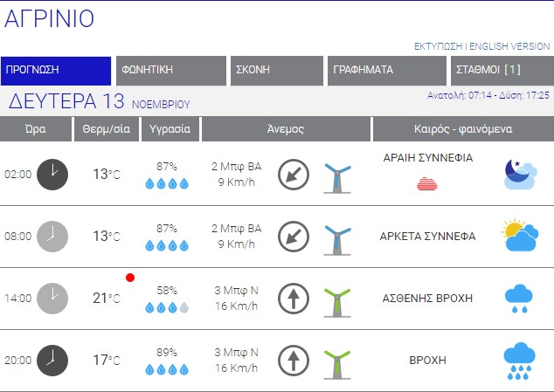The height and width of the screenshot is (392, 554).
Task: Click the red dot max temperature marker
Action: click(x=130, y=278)
